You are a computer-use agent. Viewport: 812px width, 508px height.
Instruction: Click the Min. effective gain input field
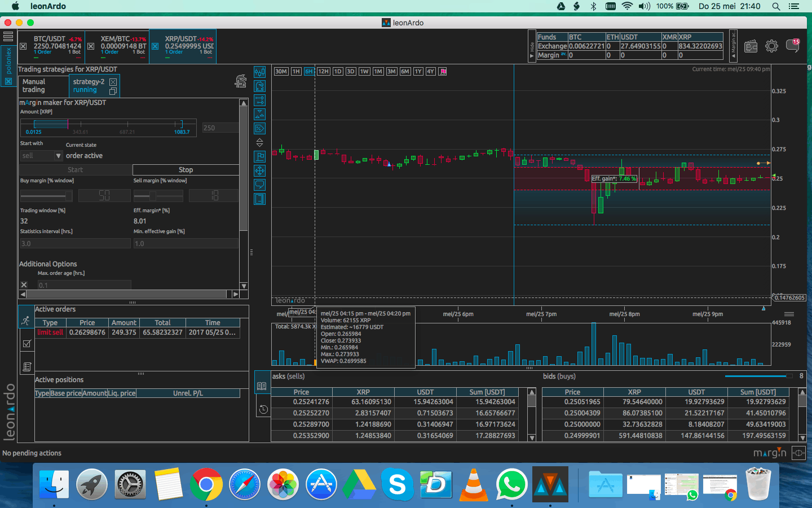click(186, 244)
